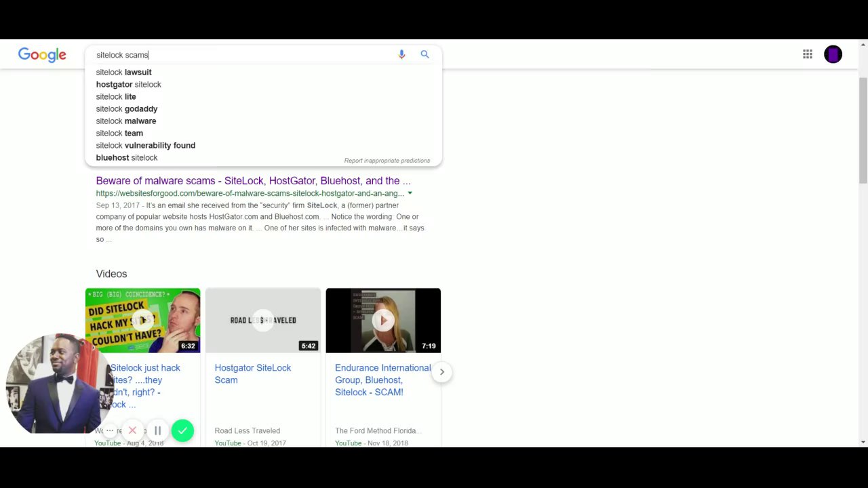
Task: Click The Ford Method Florida channel name
Action: (378, 430)
